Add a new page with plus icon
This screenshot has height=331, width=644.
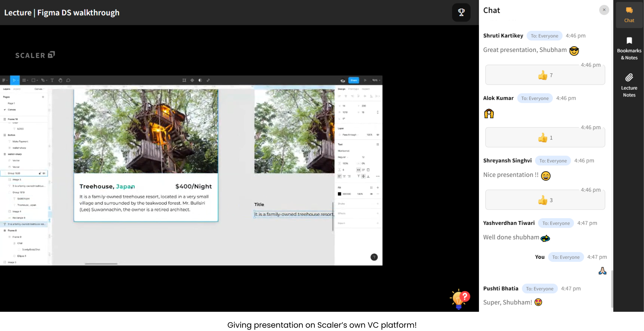(43, 97)
